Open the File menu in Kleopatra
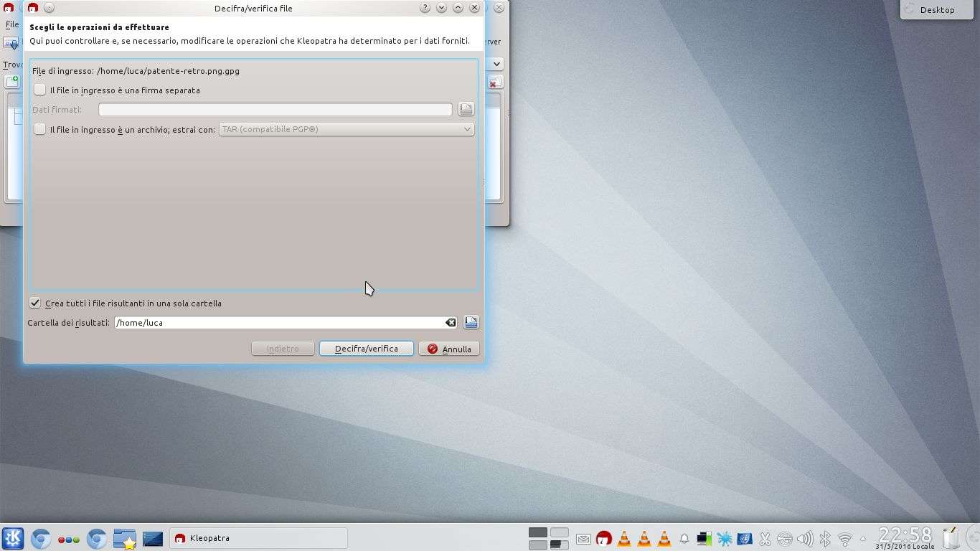The image size is (980, 551). (11, 24)
